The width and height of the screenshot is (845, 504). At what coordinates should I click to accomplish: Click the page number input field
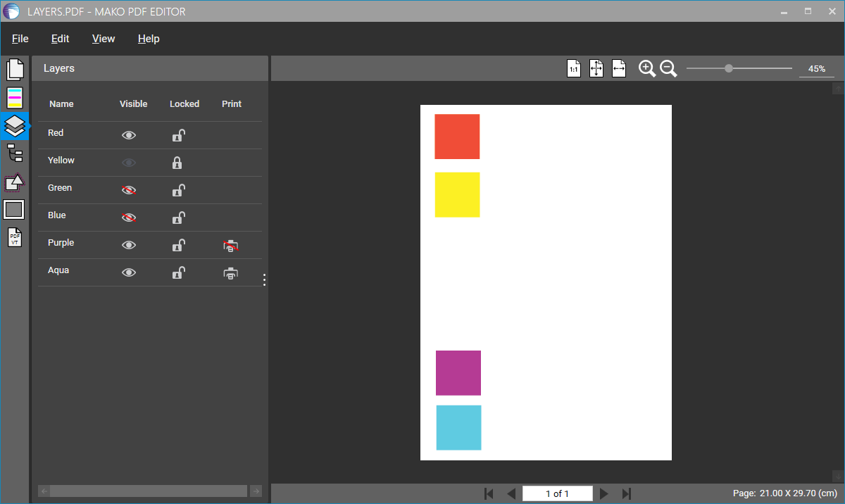(x=557, y=494)
